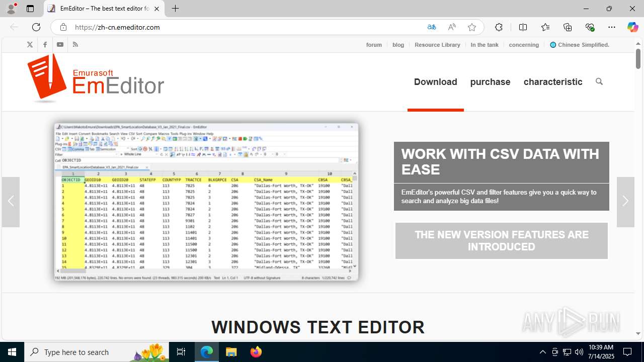The height and width of the screenshot is (362, 644).
Task: Click the EmEditor logo
Action: (x=96, y=78)
